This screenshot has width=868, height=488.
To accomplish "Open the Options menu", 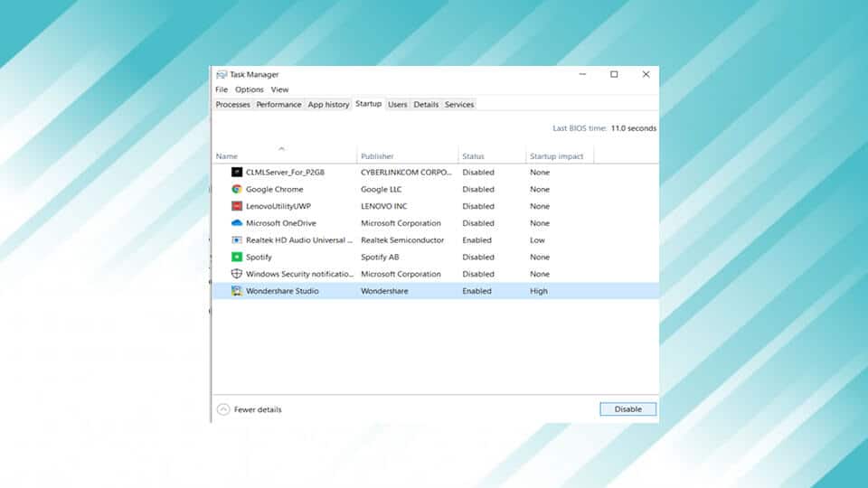I will coord(249,89).
